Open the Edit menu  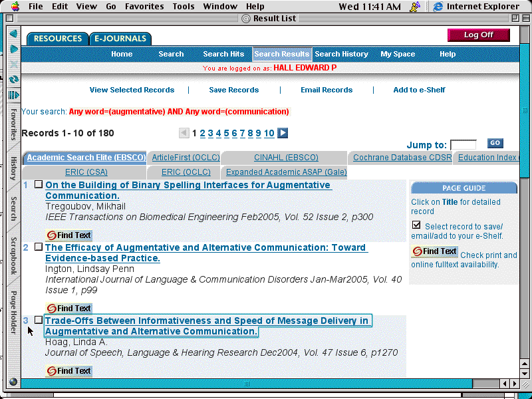click(x=60, y=7)
